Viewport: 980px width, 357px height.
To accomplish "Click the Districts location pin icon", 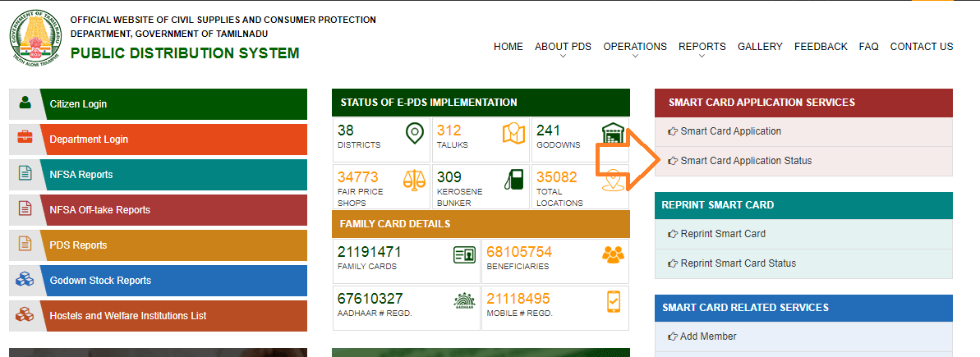I will (x=415, y=133).
